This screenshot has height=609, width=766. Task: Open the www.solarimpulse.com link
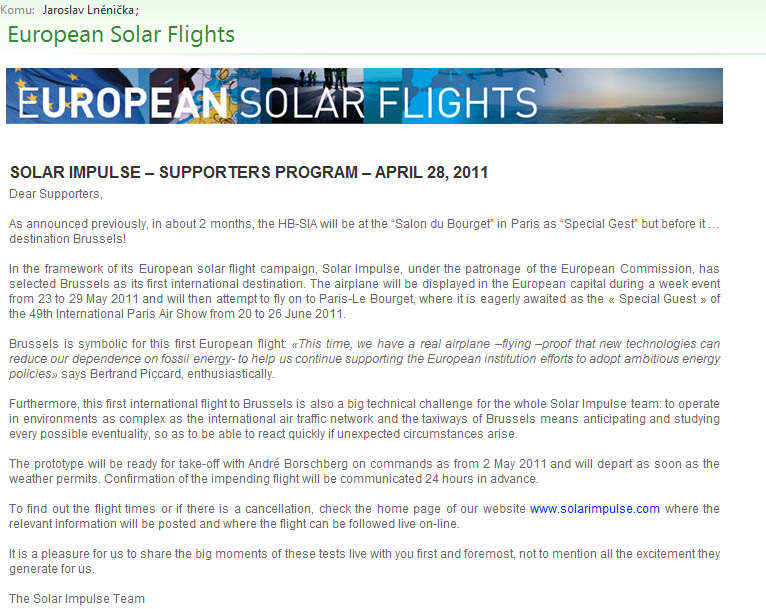point(595,509)
